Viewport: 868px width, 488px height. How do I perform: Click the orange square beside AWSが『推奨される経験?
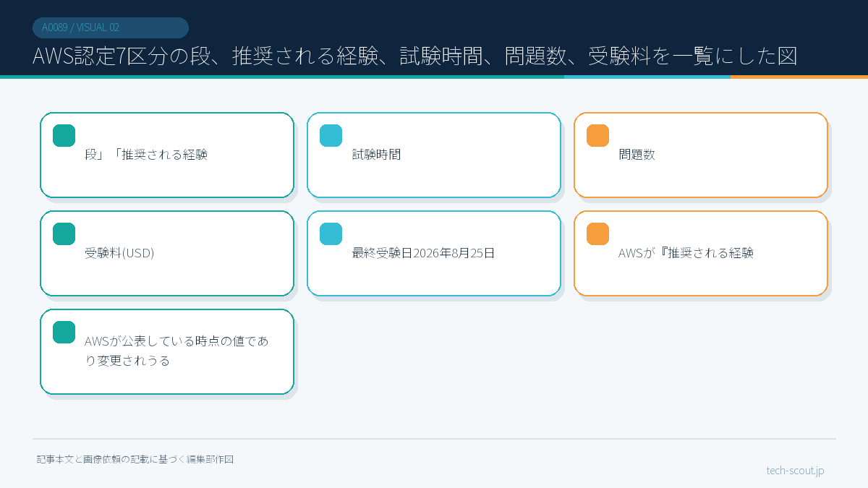click(x=597, y=234)
